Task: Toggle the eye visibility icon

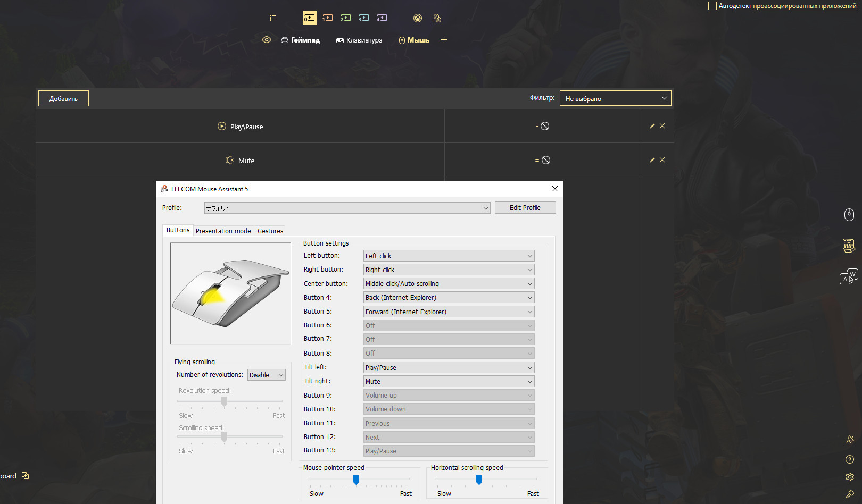Action: click(x=267, y=40)
